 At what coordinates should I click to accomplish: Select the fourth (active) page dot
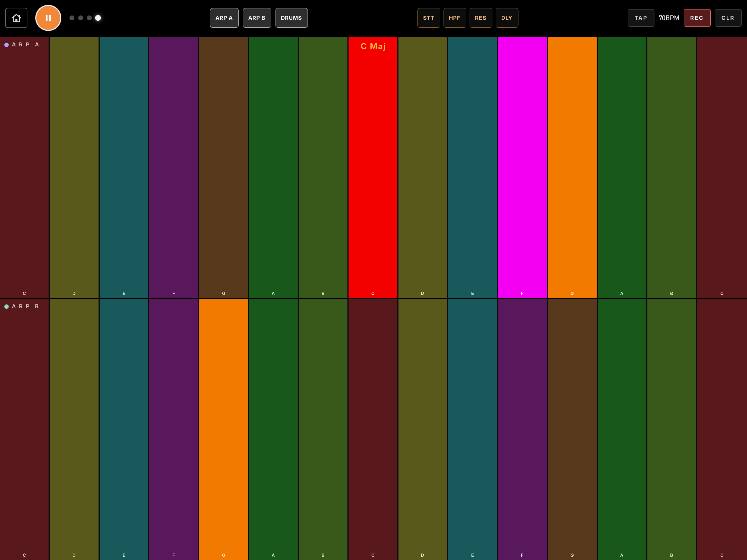[98, 18]
